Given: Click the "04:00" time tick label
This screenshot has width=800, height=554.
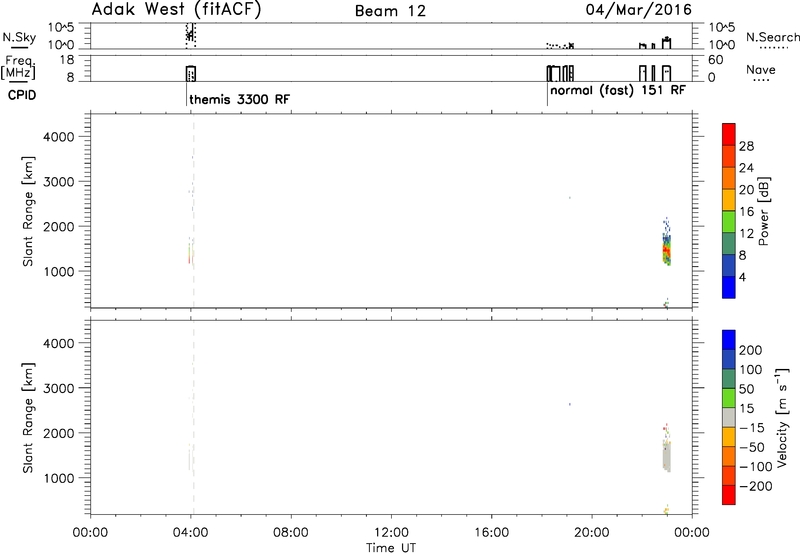Looking at the screenshot, I should click(191, 533).
